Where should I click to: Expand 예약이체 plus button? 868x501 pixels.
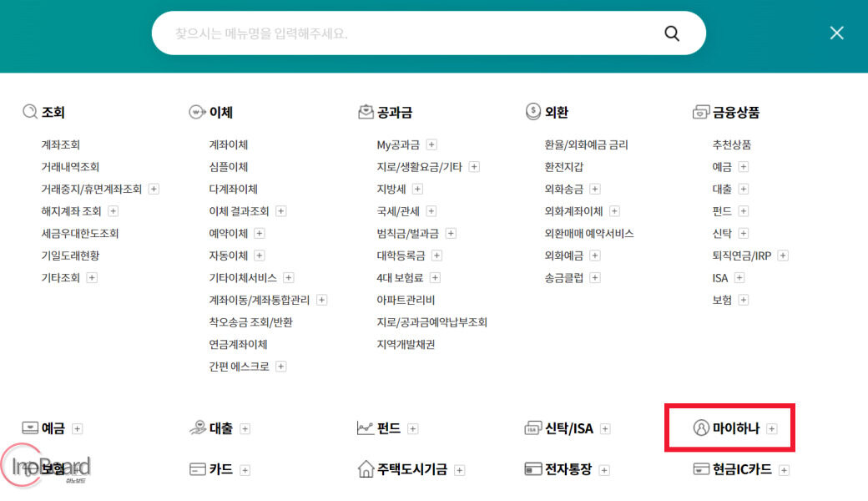[259, 233]
